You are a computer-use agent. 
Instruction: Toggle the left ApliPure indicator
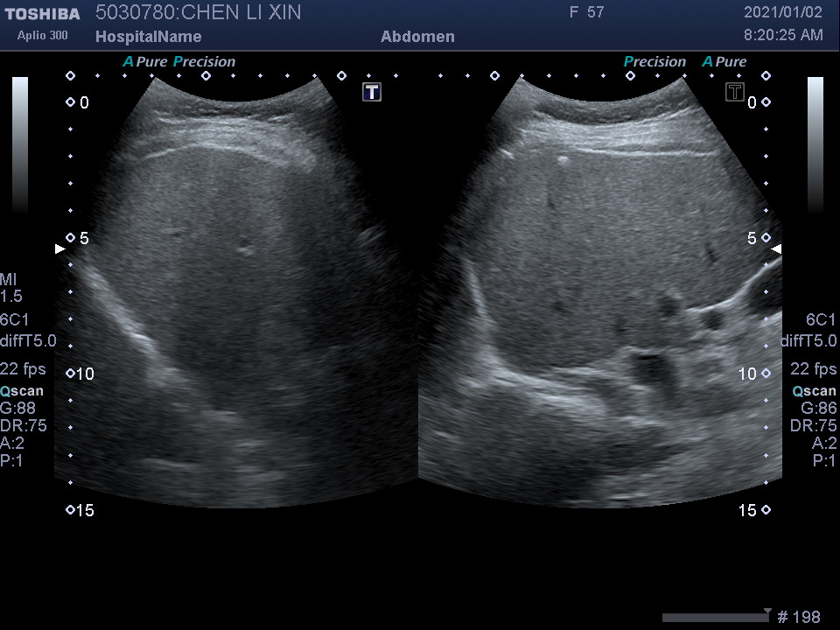pos(145,62)
